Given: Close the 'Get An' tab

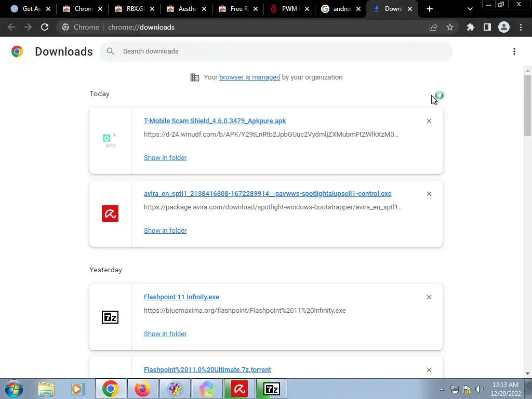Looking at the screenshot, I should pos(48,9).
